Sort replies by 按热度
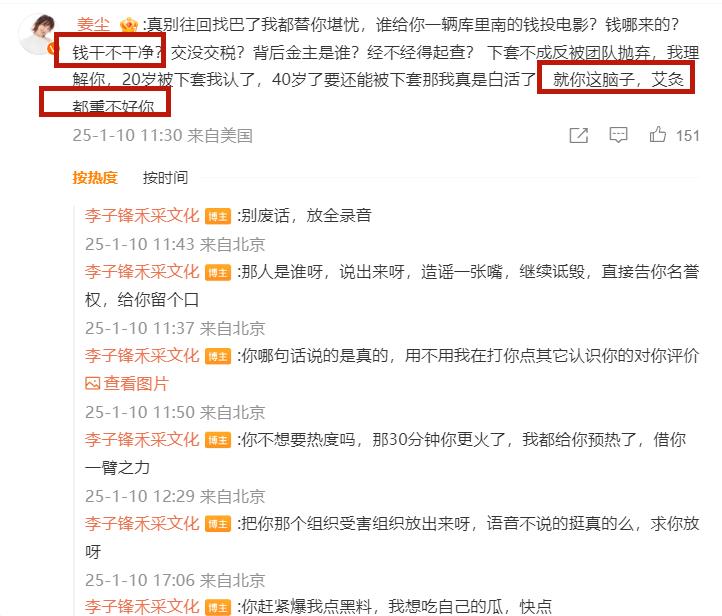This screenshot has width=722, height=616. point(95,178)
